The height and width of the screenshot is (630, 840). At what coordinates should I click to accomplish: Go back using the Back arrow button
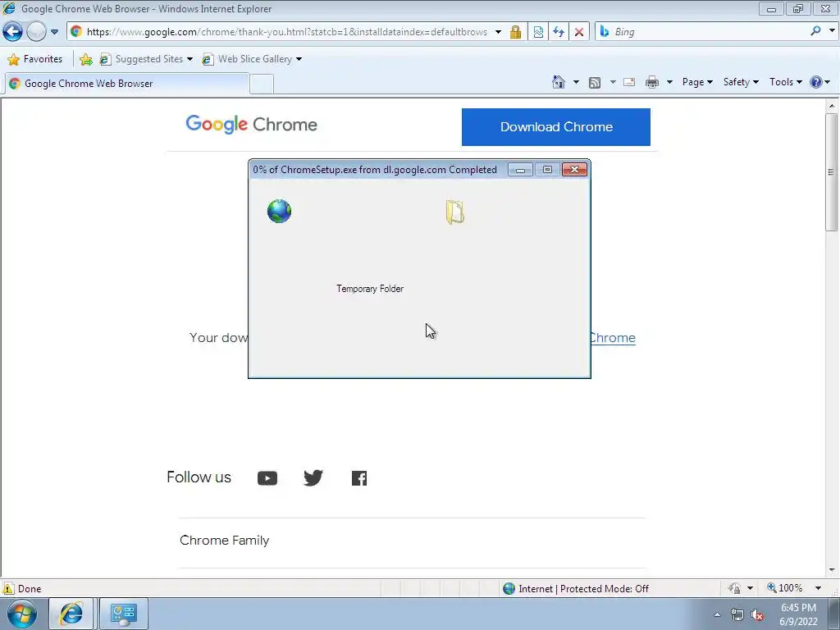(12, 32)
